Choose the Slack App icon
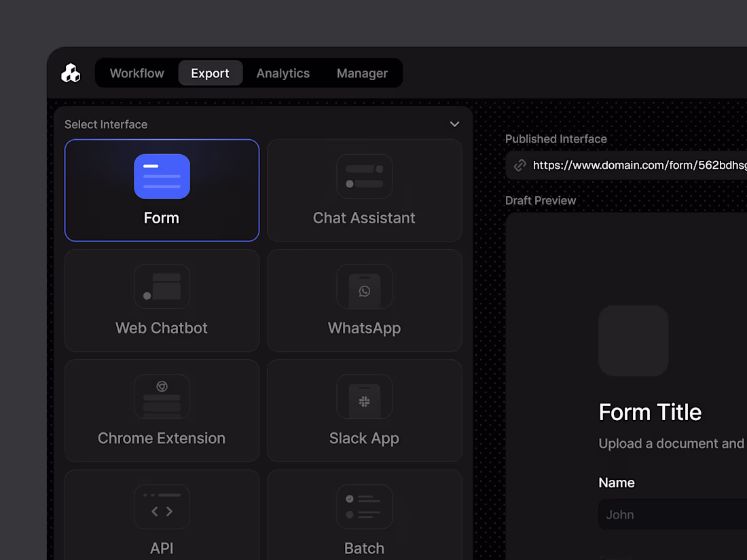The image size is (747, 560). click(x=365, y=397)
